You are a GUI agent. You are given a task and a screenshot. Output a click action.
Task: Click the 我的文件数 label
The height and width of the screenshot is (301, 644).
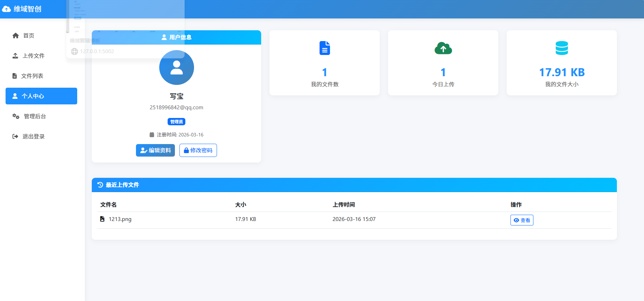click(x=325, y=84)
